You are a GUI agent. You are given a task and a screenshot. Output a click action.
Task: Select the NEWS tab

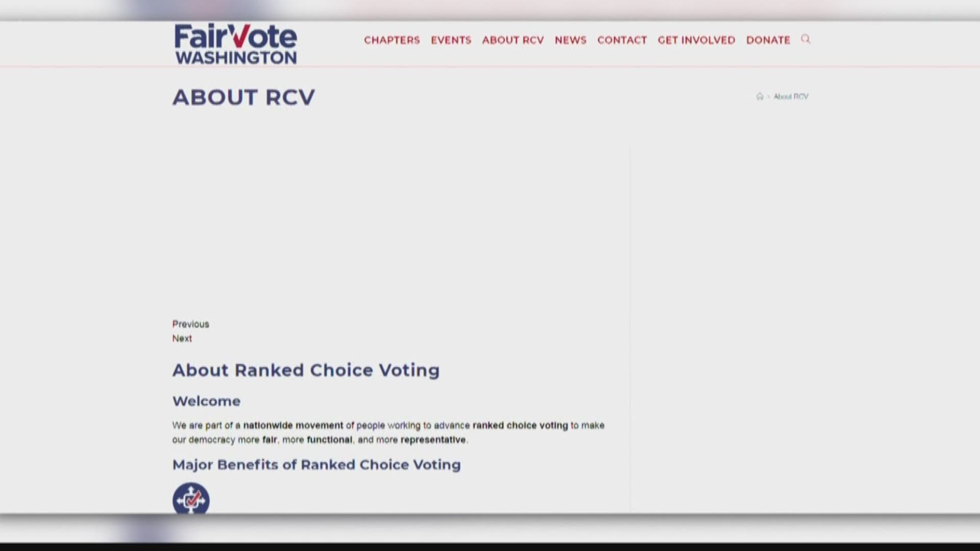(x=570, y=40)
